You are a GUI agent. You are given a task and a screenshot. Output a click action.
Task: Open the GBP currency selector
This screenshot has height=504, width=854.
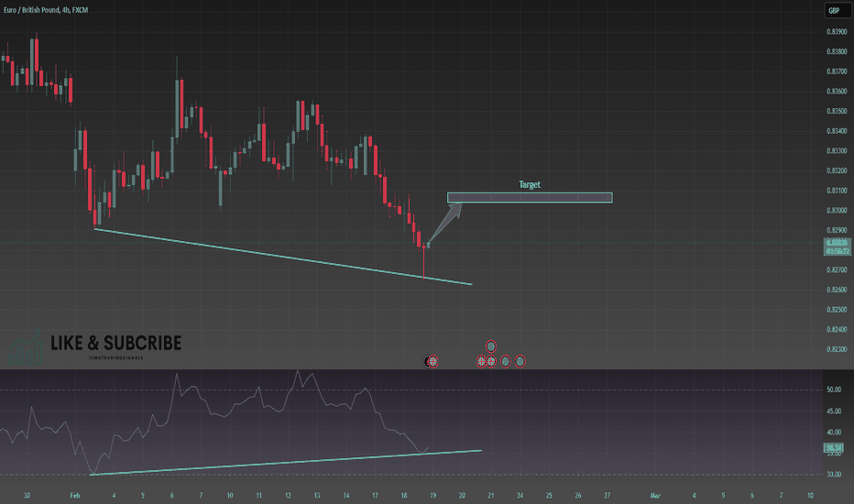[x=838, y=10]
